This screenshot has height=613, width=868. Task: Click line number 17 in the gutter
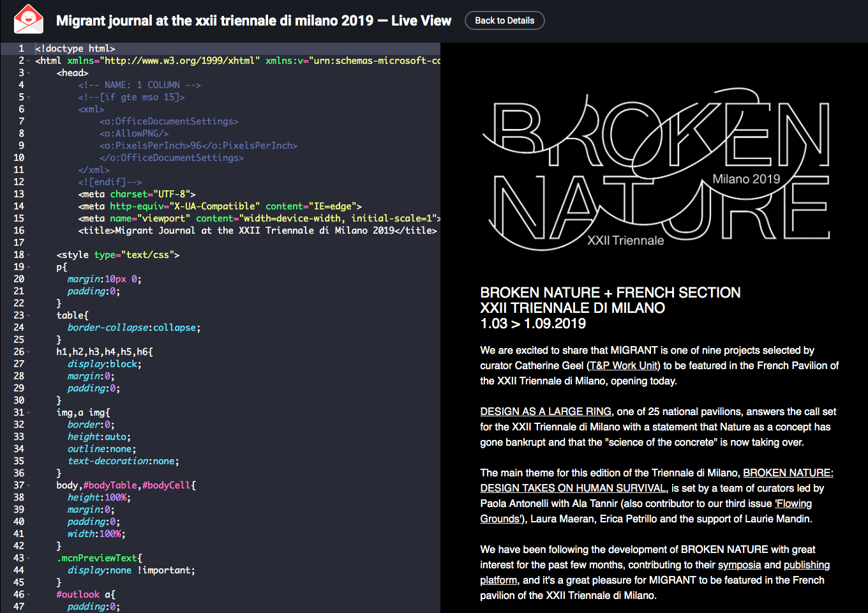click(19, 243)
